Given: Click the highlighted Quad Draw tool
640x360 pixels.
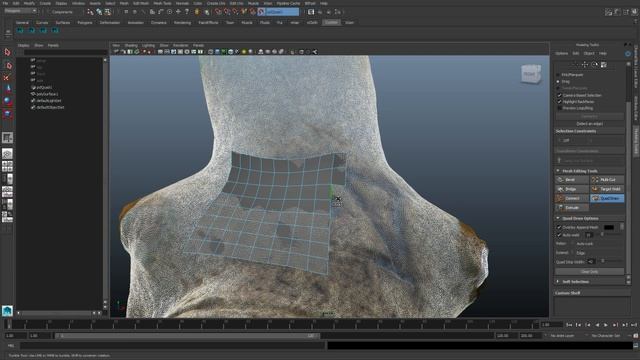Looking at the screenshot, I should (x=607, y=198).
